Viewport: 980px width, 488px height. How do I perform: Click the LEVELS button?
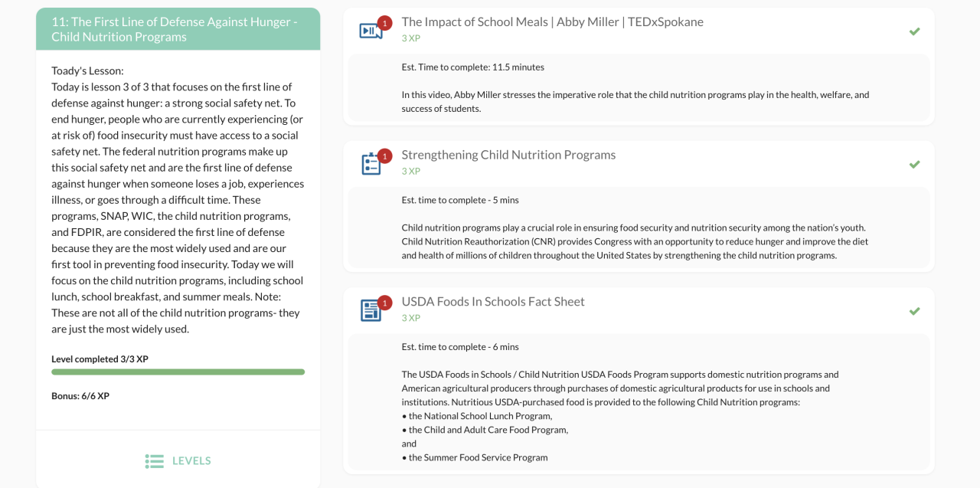coord(191,460)
